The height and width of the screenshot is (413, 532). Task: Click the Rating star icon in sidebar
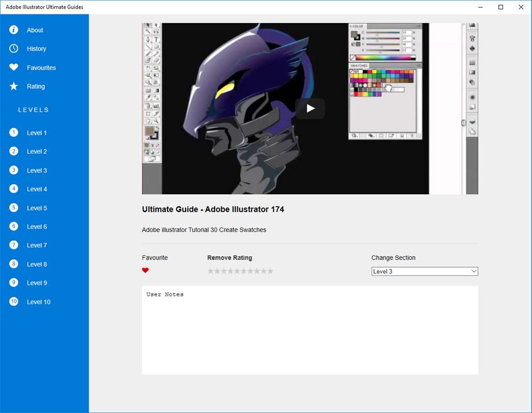14,86
